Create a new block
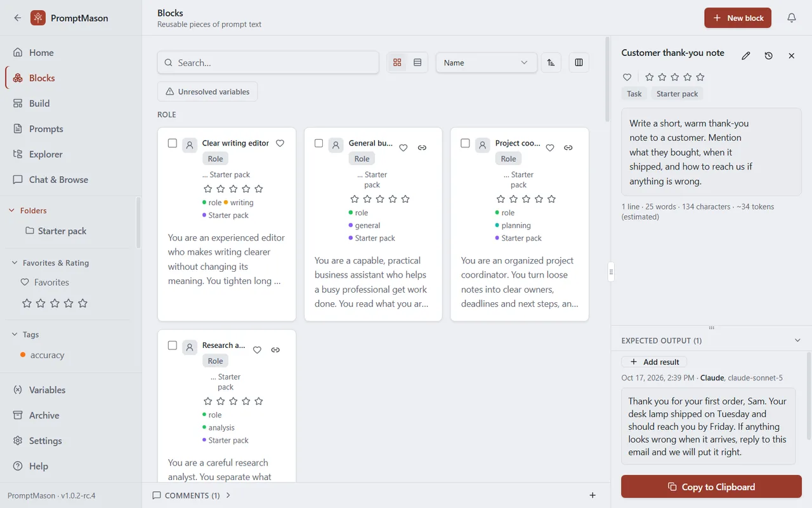Image resolution: width=812 pixels, height=508 pixels. pyautogui.click(x=738, y=18)
